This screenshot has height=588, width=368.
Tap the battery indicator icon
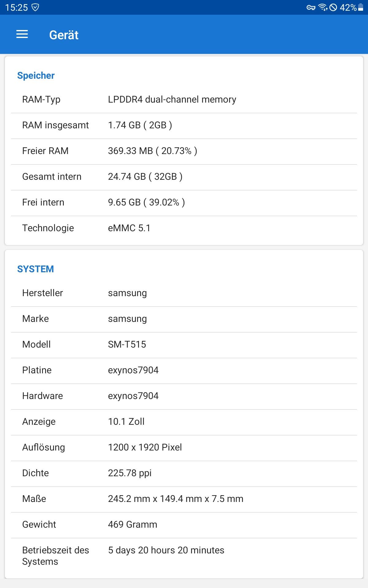(361, 7)
